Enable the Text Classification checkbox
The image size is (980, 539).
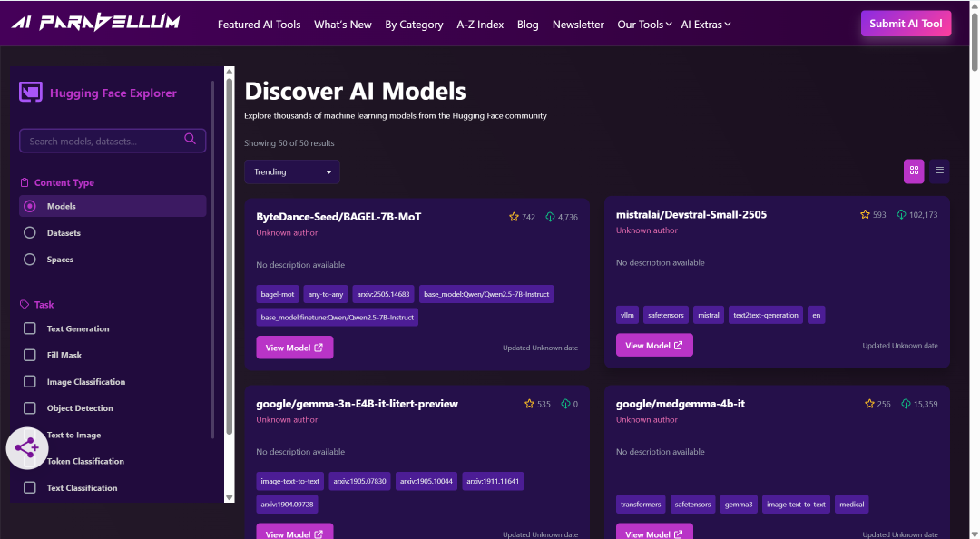[x=29, y=487]
